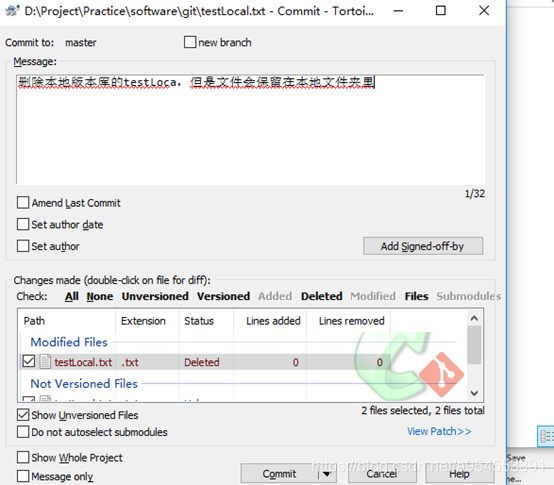Click the Deleted status cell
Viewport: 554px width, 485px height.
[x=202, y=362]
